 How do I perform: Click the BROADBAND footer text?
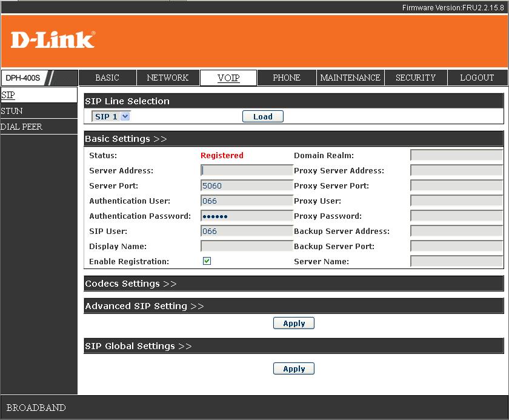36,408
